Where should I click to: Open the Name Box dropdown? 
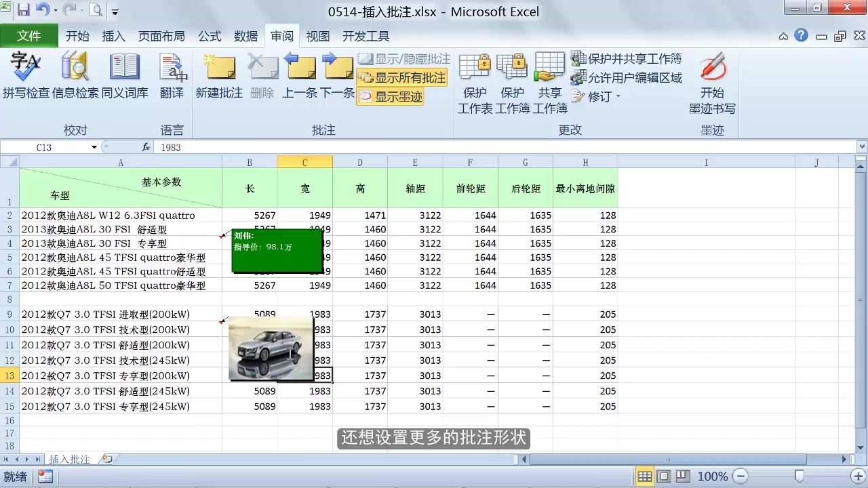click(x=95, y=147)
